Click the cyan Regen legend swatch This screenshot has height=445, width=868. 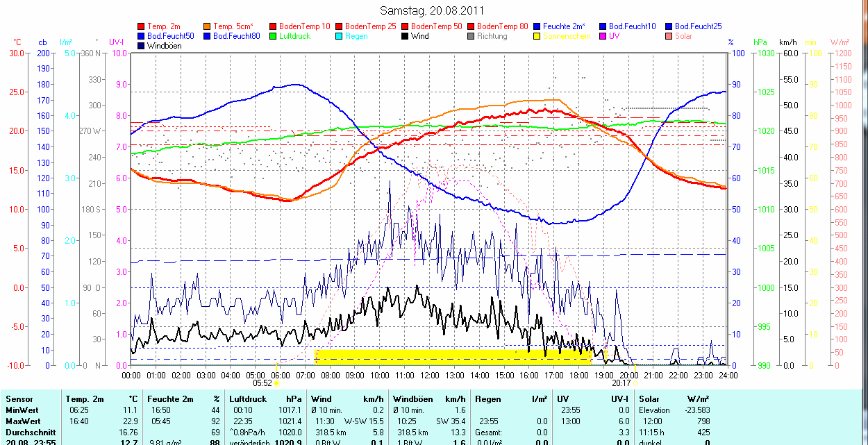pos(340,36)
